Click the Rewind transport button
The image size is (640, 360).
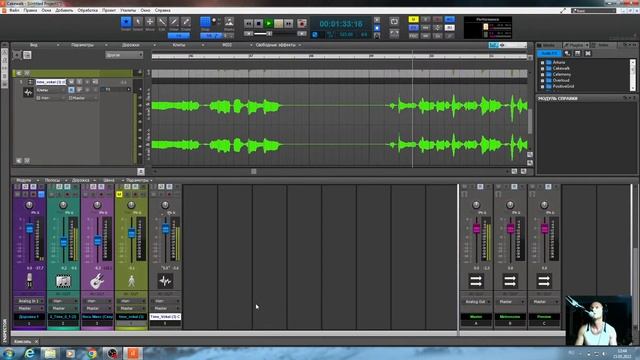[248, 24]
